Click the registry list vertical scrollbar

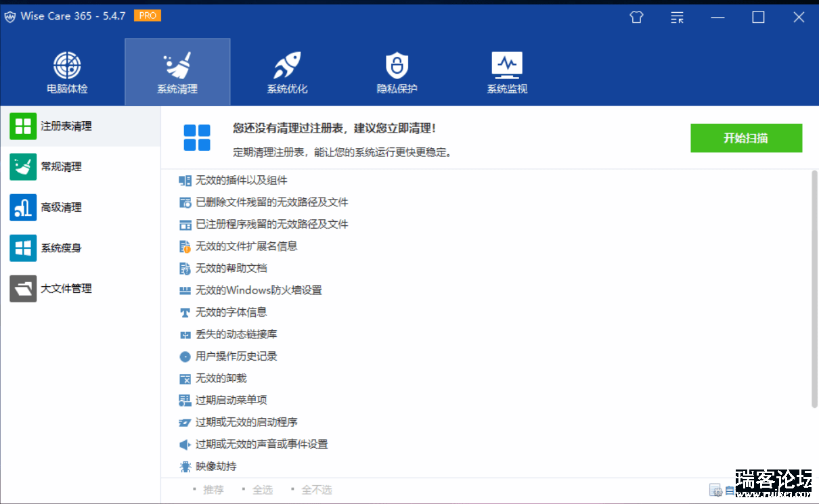click(814, 289)
